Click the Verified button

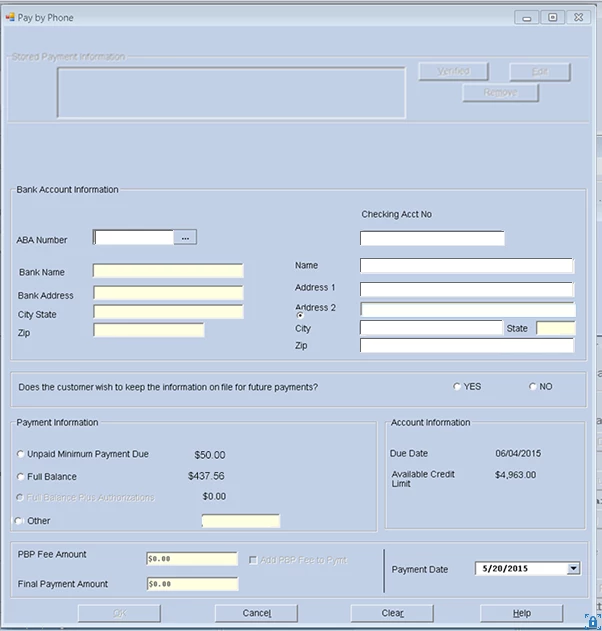[x=454, y=71]
